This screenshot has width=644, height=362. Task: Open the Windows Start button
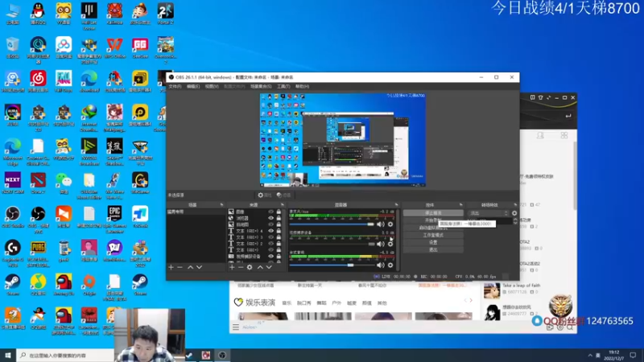coord(8,355)
